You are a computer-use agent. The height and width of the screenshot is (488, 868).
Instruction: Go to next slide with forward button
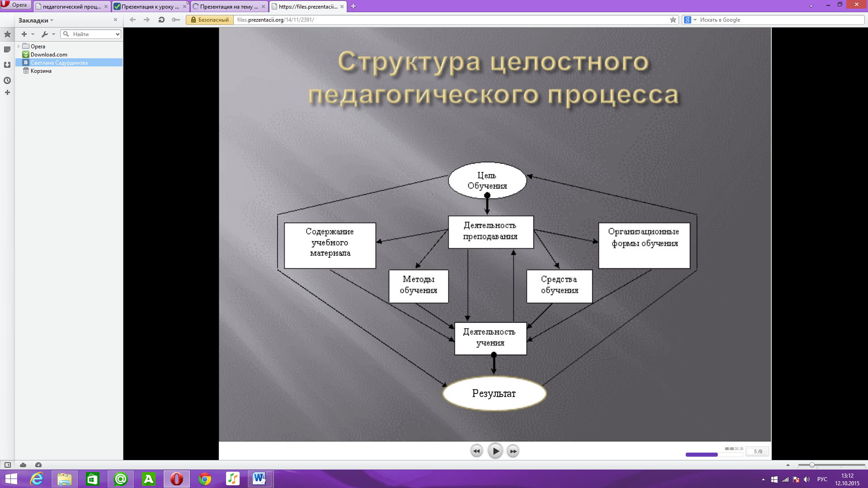point(513,451)
